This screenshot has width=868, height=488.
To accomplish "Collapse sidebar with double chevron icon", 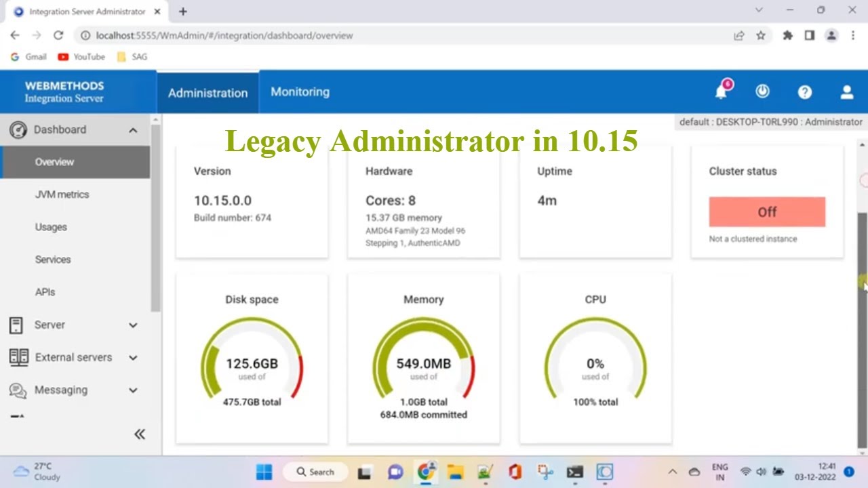I will pos(140,434).
